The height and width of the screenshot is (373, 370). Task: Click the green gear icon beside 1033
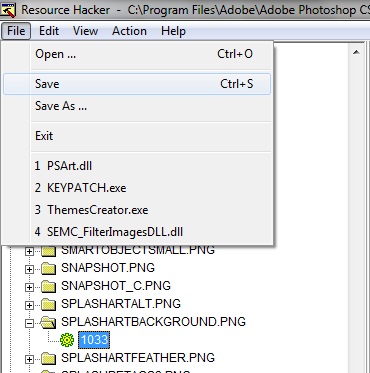(x=67, y=340)
